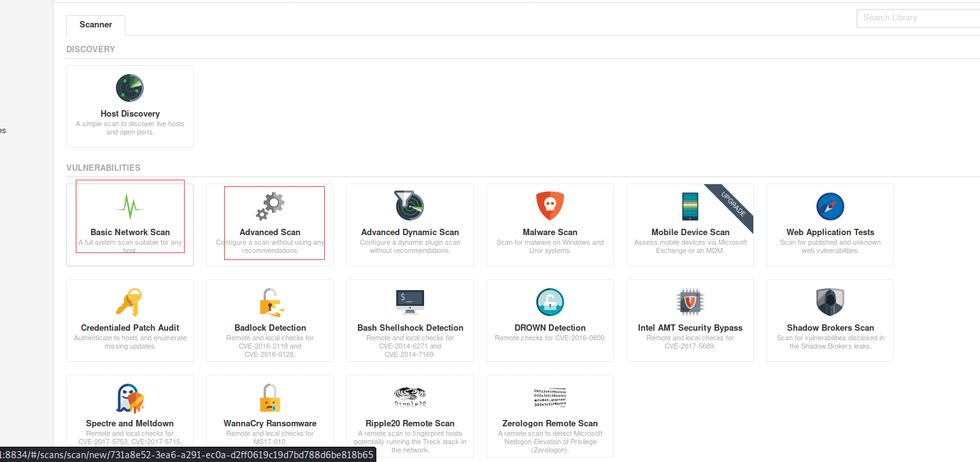This screenshot has height=462, width=980.
Task: Click the 'MS17-010.' text under WannaCry
Action: 270,442
